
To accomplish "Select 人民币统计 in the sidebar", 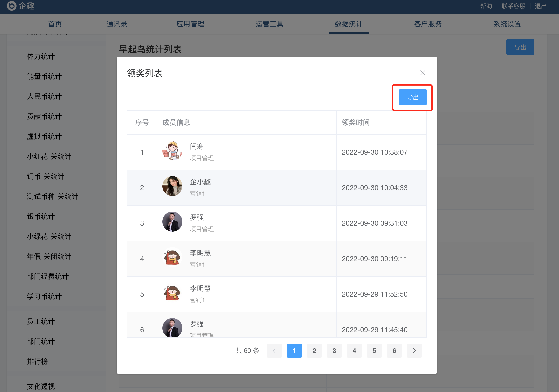I will 44,96.
